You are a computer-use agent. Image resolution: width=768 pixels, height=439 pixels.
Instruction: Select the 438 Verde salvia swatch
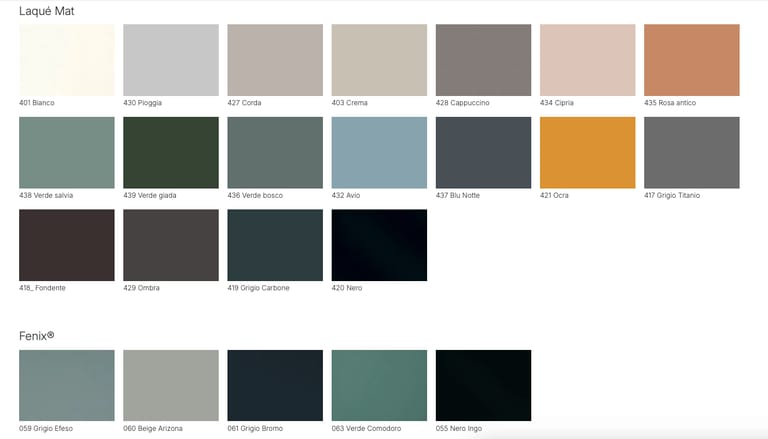[x=67, y=153]
